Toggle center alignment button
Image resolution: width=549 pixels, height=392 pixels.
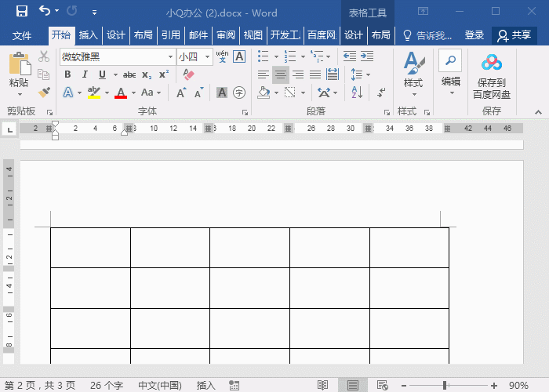(x=280, y=74)
